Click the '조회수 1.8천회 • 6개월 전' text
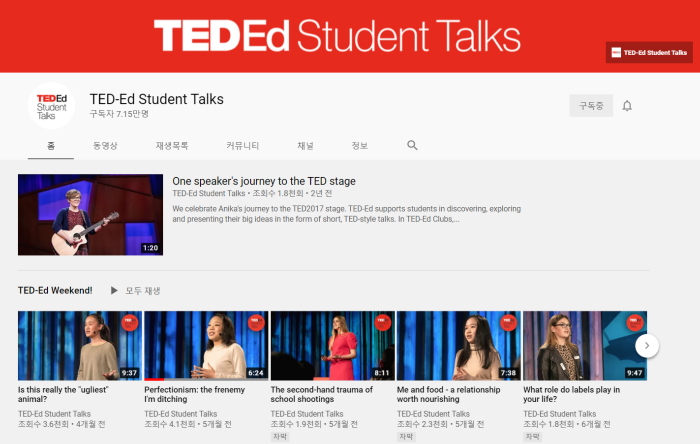The image size is (700, 444). (x=567, y=424)
